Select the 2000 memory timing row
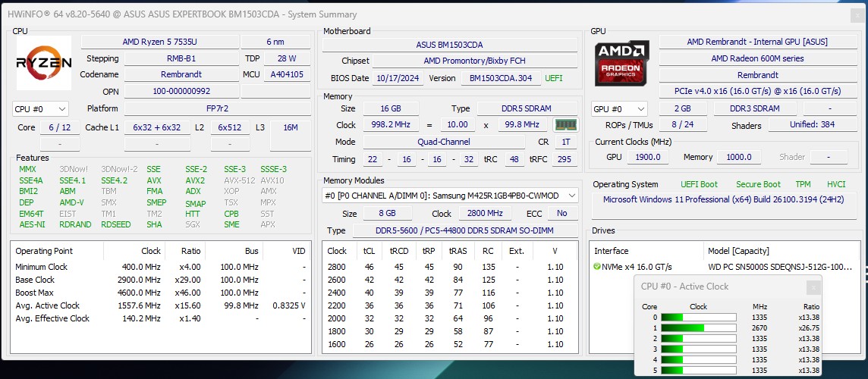868x379 pixels. 449,318
